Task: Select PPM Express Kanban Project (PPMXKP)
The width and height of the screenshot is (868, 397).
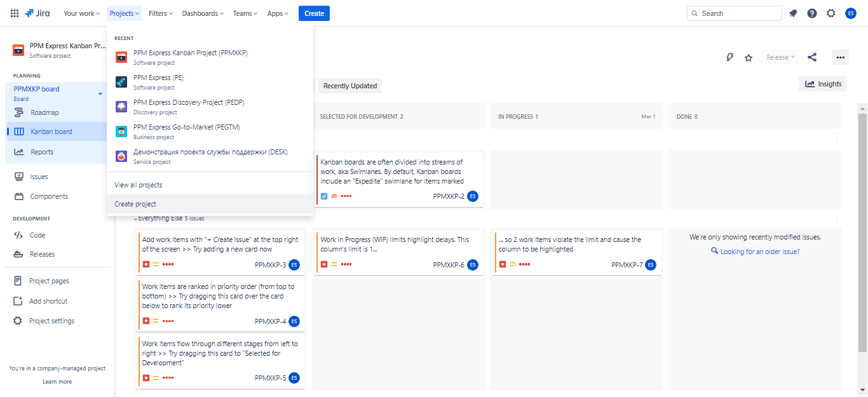Action: pyautogui.click(x=210, y=57)
